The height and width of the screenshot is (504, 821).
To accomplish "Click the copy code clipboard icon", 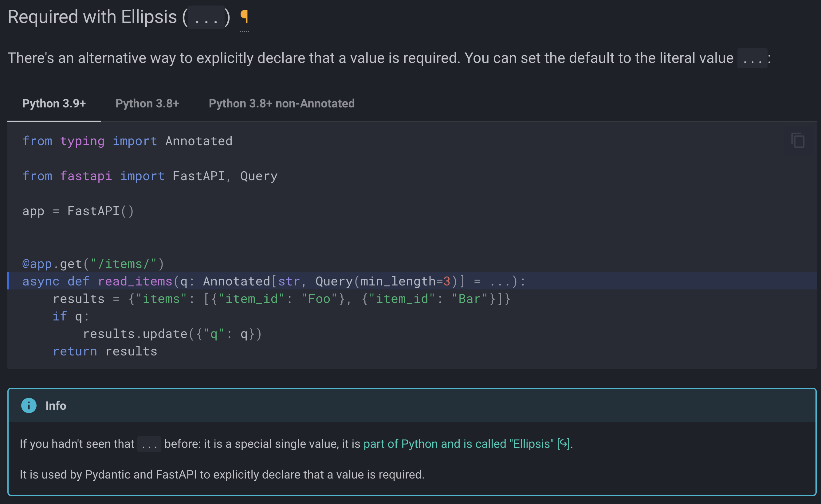I will (x=797, y=140).
